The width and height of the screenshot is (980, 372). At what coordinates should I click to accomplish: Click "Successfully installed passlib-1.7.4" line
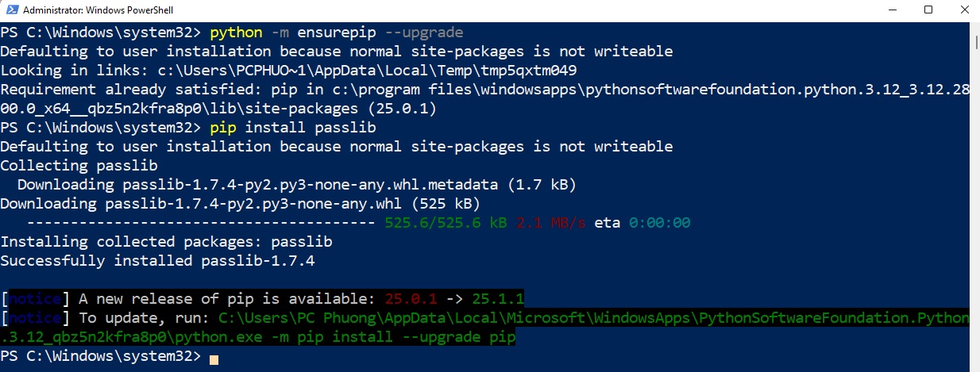[x=164, y=261]
